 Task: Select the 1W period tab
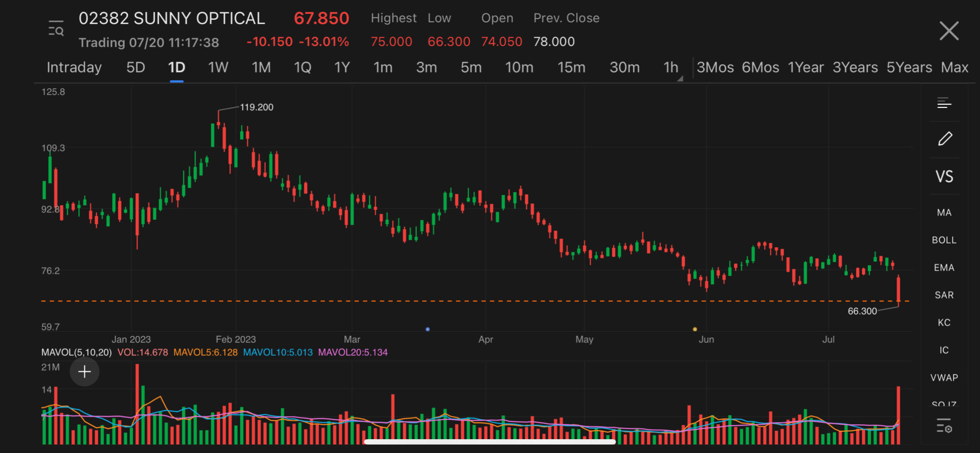pos(218,67)
